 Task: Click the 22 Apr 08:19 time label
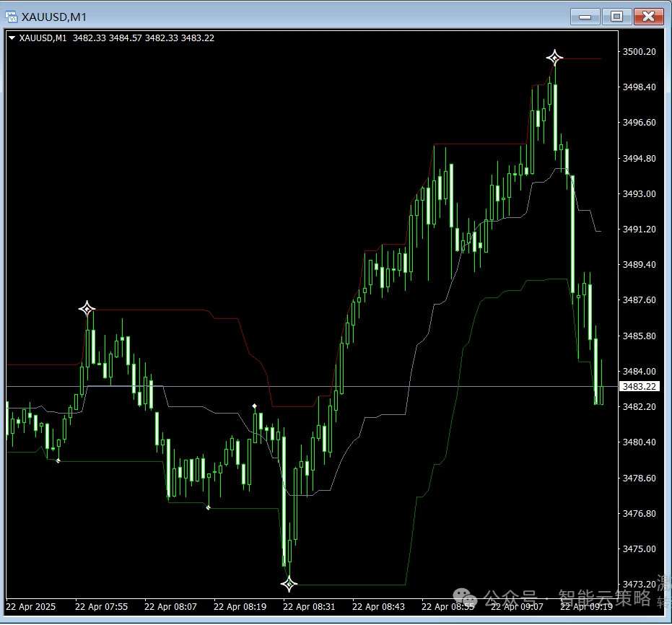[240, 606]
